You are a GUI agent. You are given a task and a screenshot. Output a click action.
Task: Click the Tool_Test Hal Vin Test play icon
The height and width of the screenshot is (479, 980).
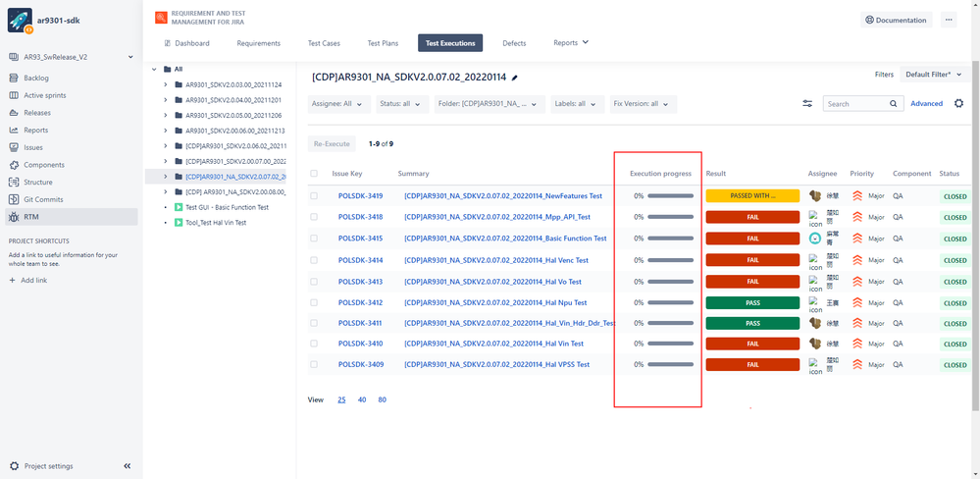tap(179, 223)
